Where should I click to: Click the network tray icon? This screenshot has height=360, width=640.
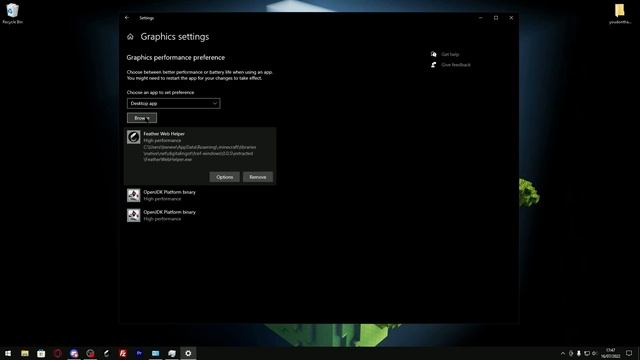[x=587, y=353]
